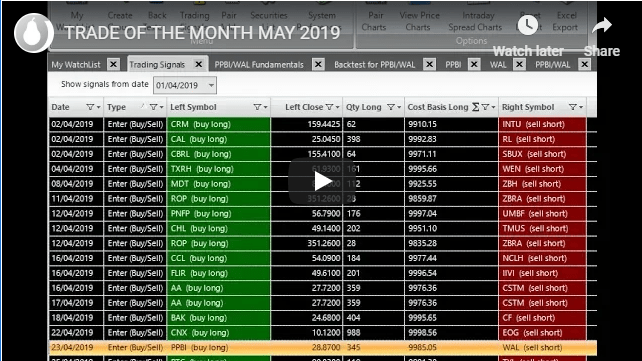Select SBUX (sell short) cell
This screenshot has height=361, width=642.
pyautogui.click(x=542, y=154)
